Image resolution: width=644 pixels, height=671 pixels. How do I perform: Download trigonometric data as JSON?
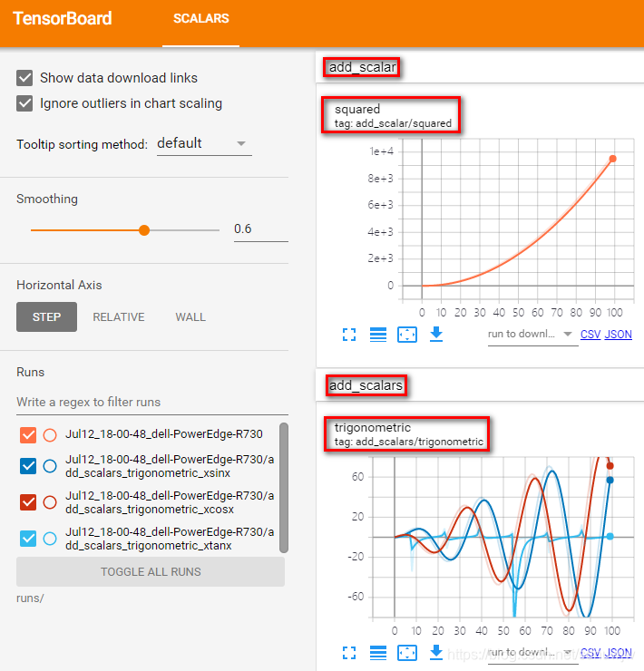tap(619, 652)
